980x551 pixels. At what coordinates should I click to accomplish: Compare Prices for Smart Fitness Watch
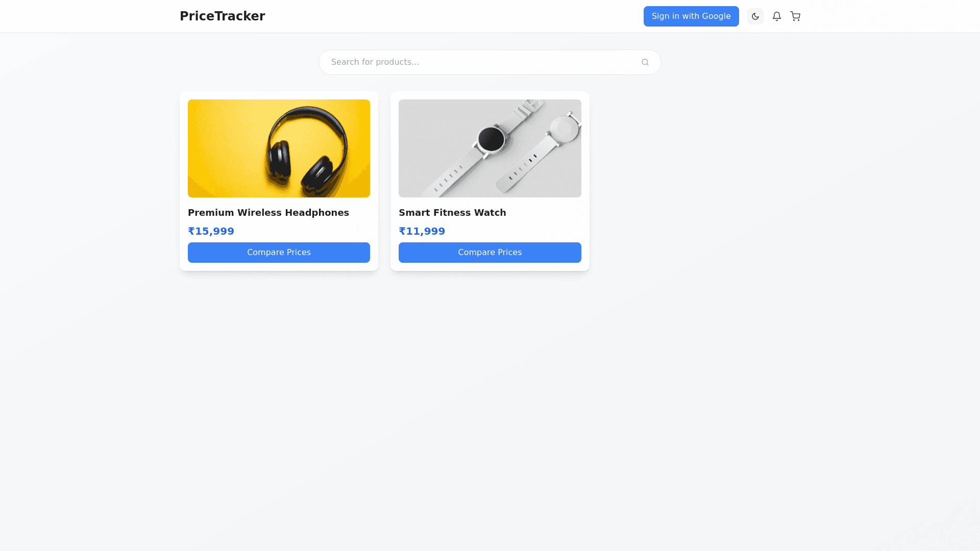click(490, 253)
